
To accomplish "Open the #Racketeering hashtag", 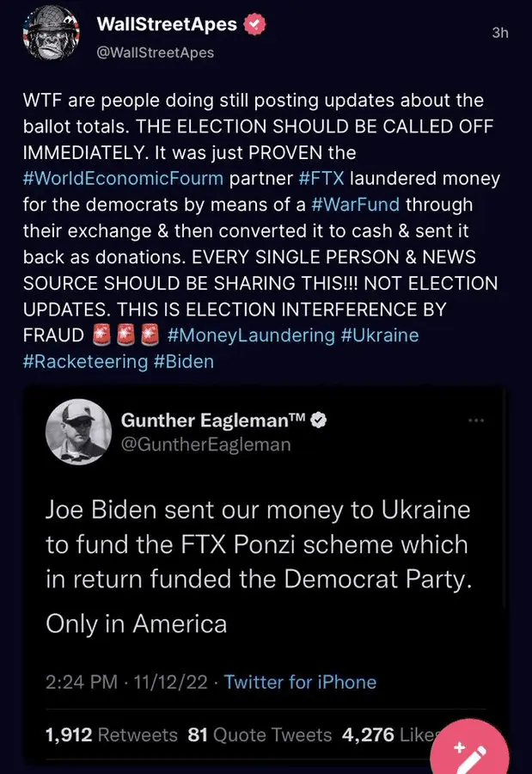I will [x=85, y=361].
